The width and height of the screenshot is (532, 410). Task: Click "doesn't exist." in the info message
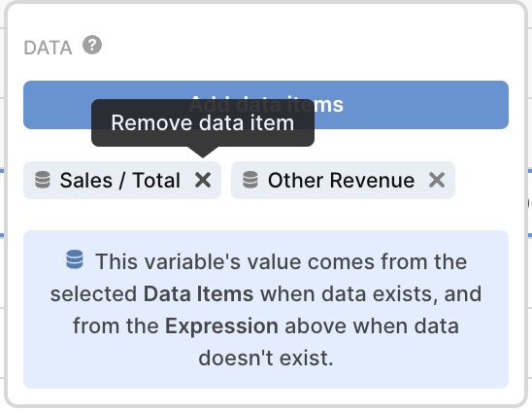tap(266, 359)
